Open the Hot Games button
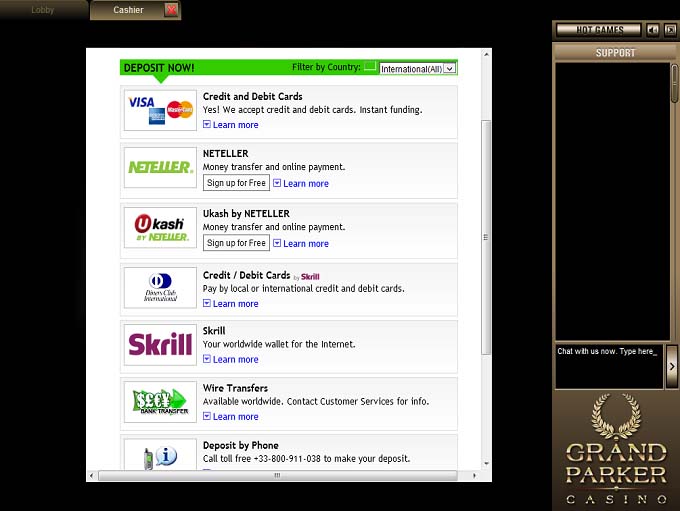 (x=598, y=30)
